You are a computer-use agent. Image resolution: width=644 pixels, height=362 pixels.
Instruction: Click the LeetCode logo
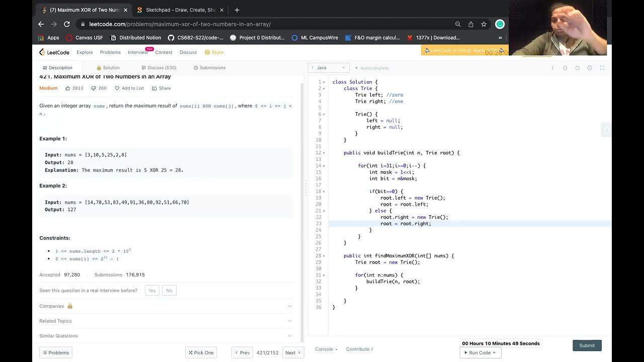(54, 52)
